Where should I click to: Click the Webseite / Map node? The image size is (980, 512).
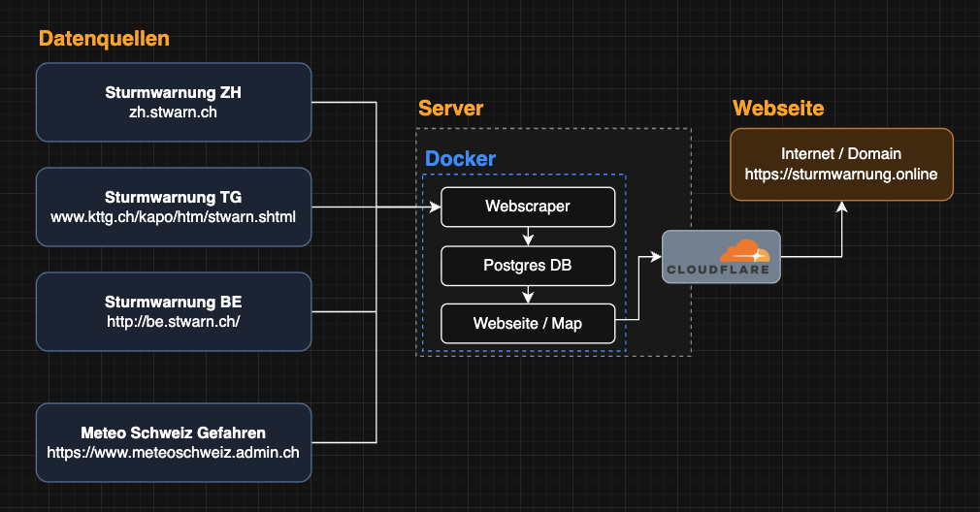pyautogui.click(x=528, y=324)
